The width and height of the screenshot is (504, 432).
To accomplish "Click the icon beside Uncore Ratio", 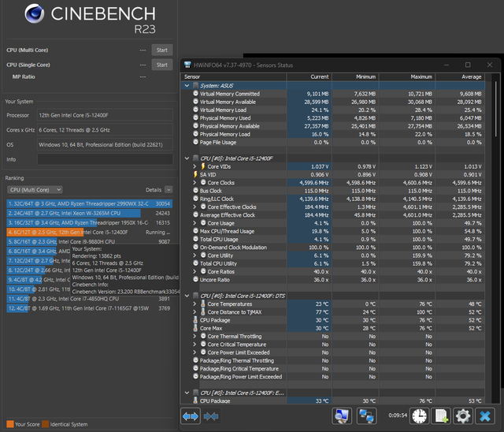I will coord(195,280).
